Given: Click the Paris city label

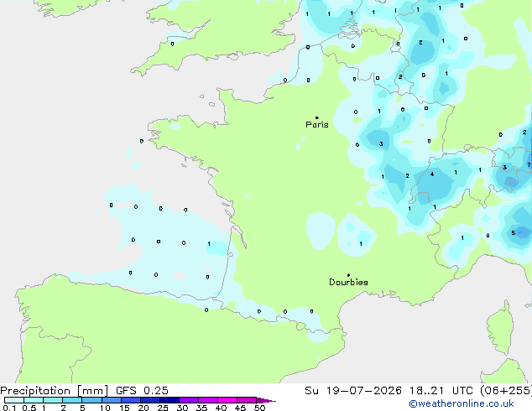Looking at the screenshot, I should (317, 125).
